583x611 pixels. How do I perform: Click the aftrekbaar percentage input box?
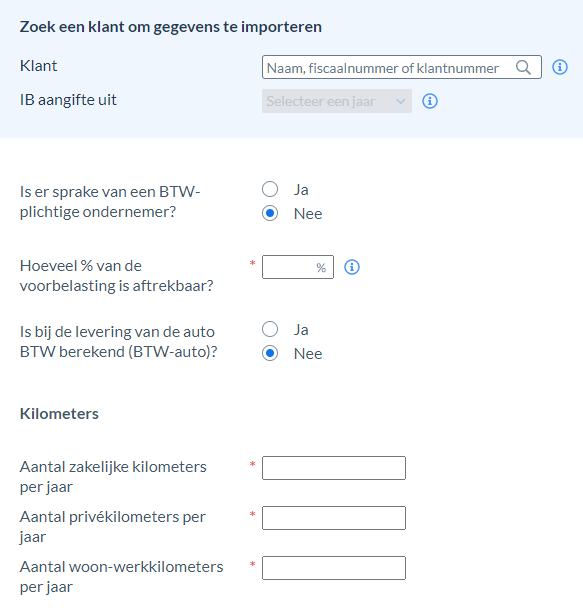click(298, 267)
